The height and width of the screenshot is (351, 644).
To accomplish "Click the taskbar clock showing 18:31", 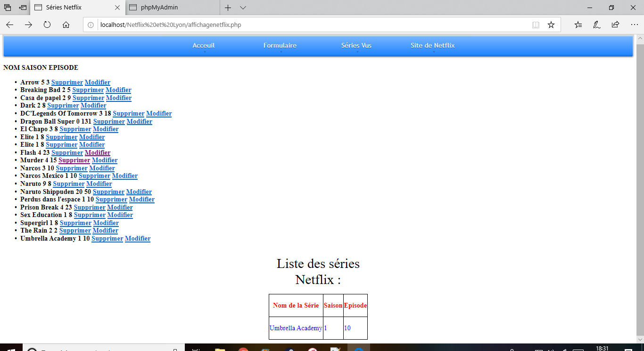I will point(602,348).
